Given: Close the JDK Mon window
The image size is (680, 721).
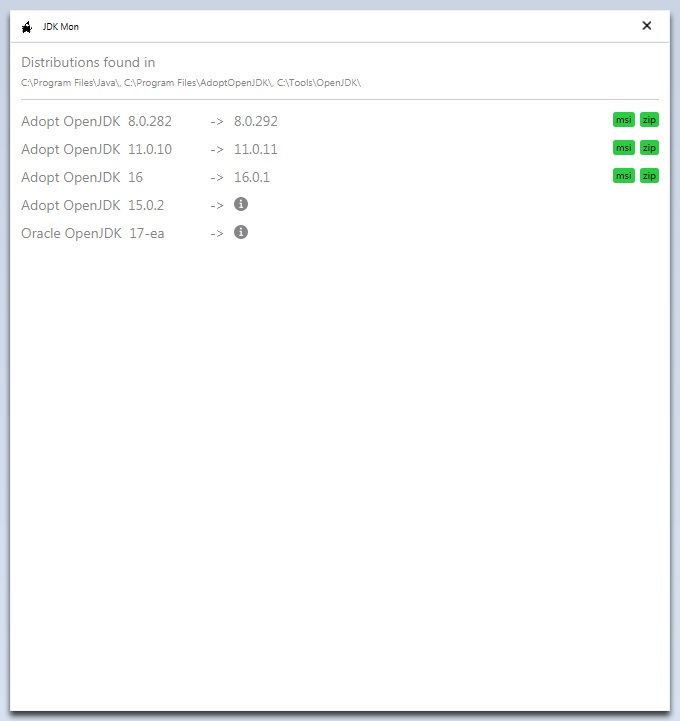Looking at the screenshot, I should [x=646, y=26].
